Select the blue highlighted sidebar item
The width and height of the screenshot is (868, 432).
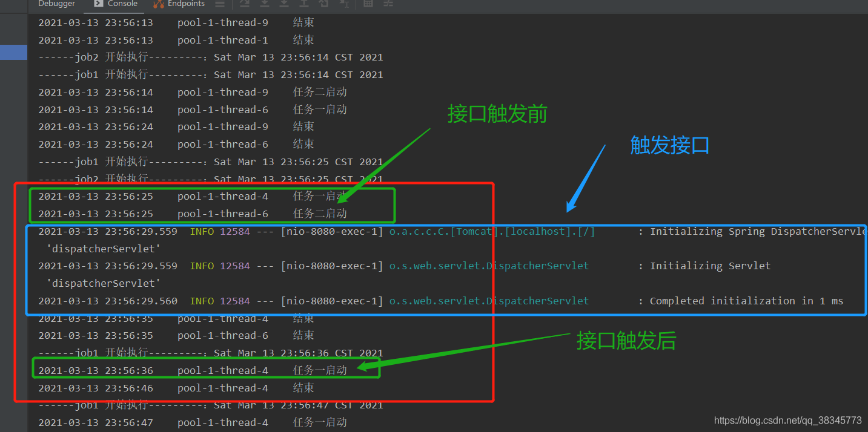pyautogui.click(x=13, y=53)
